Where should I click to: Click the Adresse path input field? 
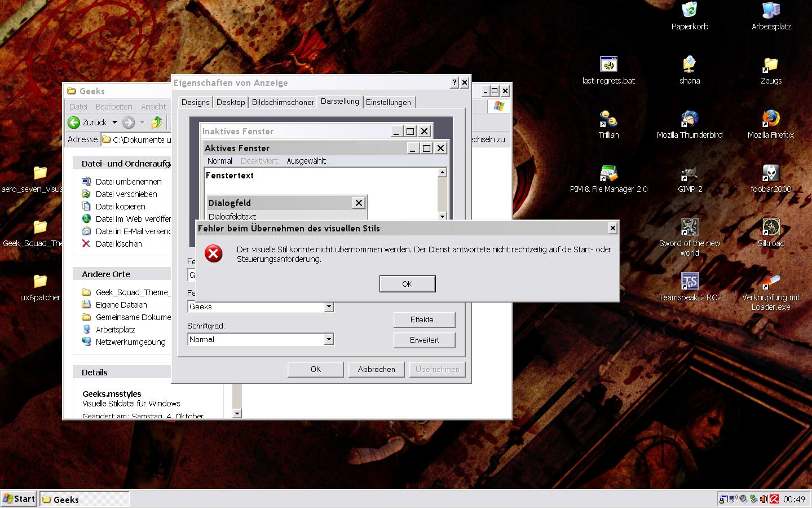point(141,139)
